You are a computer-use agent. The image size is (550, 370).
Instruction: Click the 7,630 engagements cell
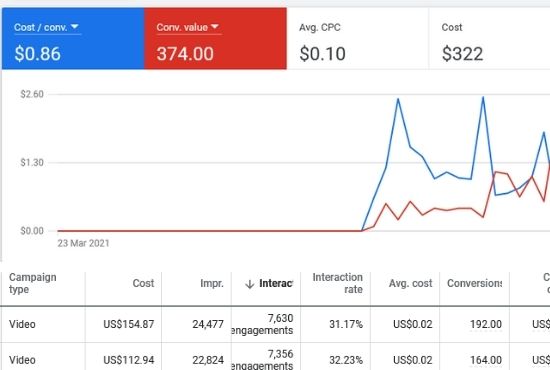262,324
